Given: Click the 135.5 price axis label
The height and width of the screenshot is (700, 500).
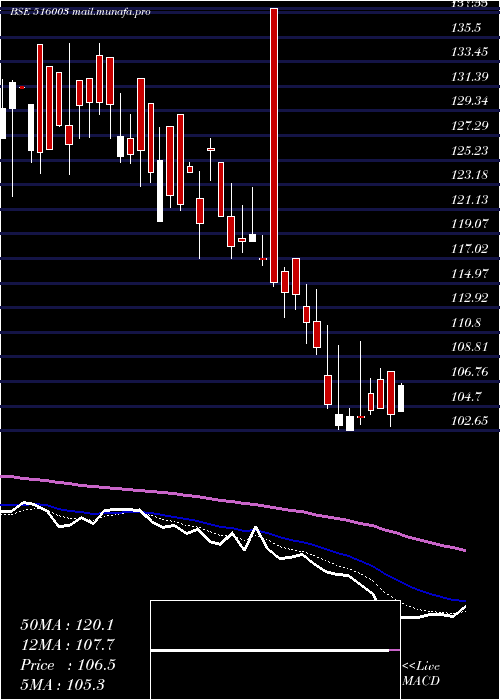Looking at the screenshot, I should 466,28.
